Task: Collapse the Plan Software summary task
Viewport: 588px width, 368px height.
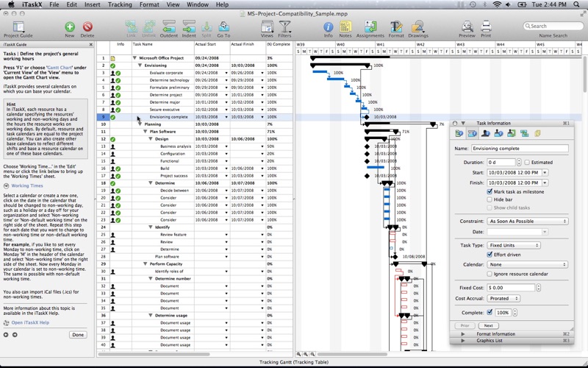Action: (145, 132)
